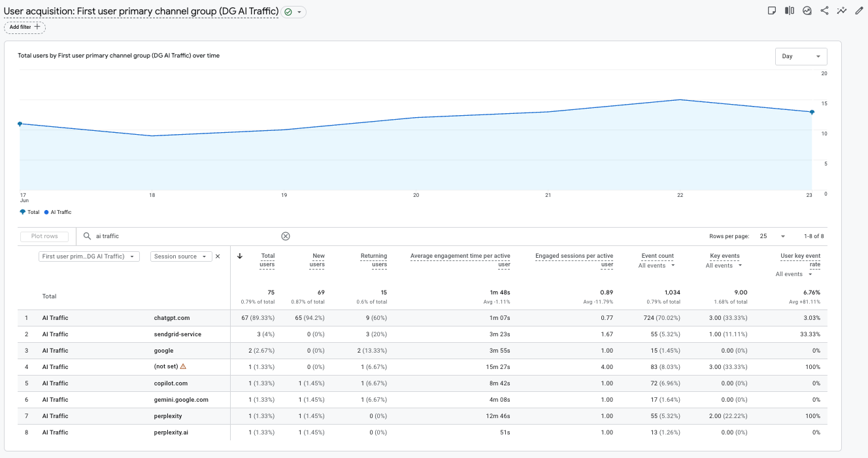The image size is (868, 458).
Task: Sort by the New users column header
Action: click(318, 260)
